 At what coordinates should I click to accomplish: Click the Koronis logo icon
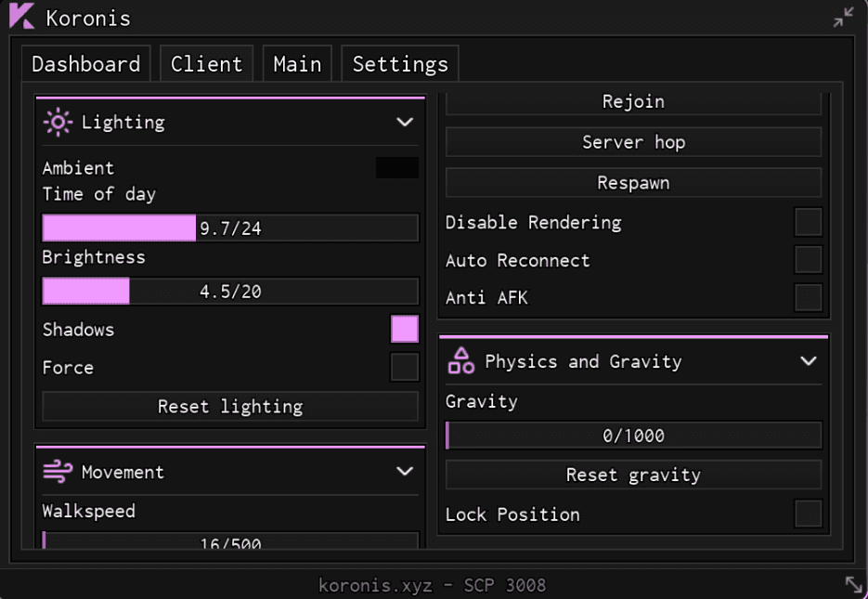click(x=20, y=17)
